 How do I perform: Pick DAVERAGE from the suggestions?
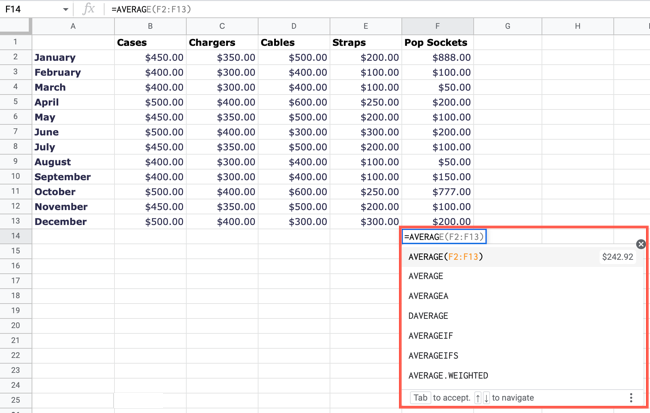428,316
